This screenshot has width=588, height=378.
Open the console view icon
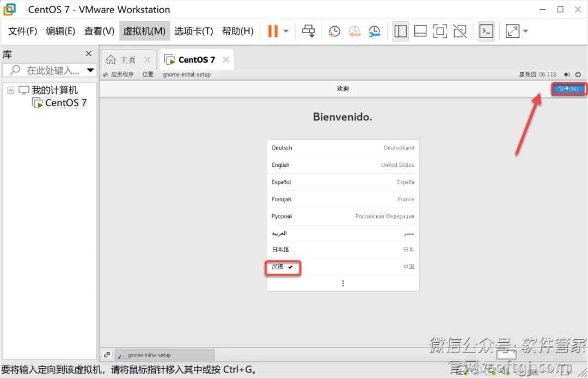pos(486,31)
